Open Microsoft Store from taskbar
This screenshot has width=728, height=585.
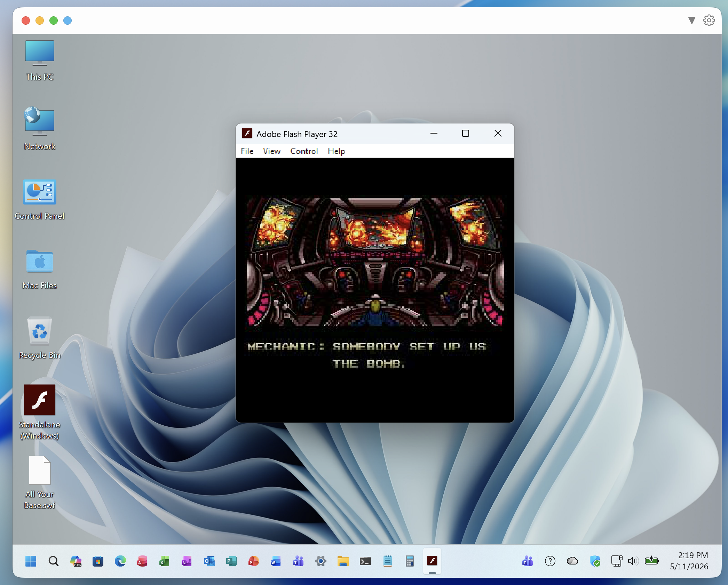click(x=98, y=561)
